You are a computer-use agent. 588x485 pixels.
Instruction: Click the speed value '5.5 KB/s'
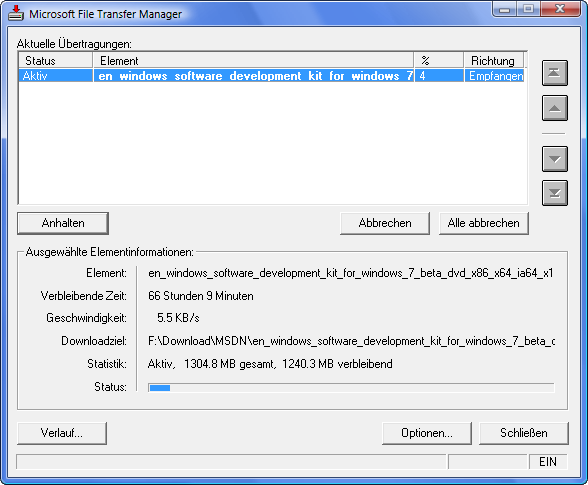point(178,318)
